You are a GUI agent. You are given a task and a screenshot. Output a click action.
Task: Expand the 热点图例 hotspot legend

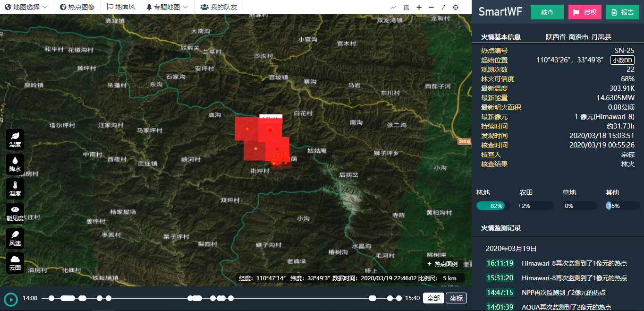pyautogui.click(x=442, y=264)
